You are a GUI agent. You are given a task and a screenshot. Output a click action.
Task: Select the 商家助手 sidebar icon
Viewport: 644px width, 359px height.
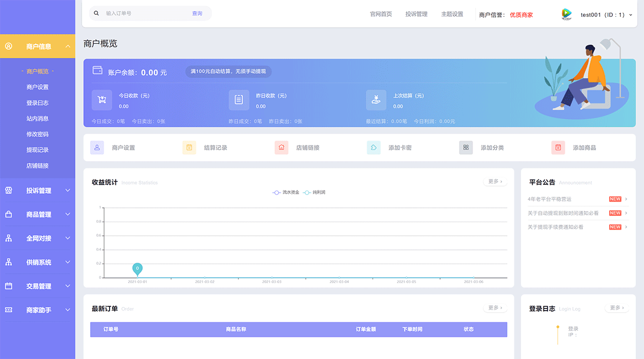(x=9, y=310)
